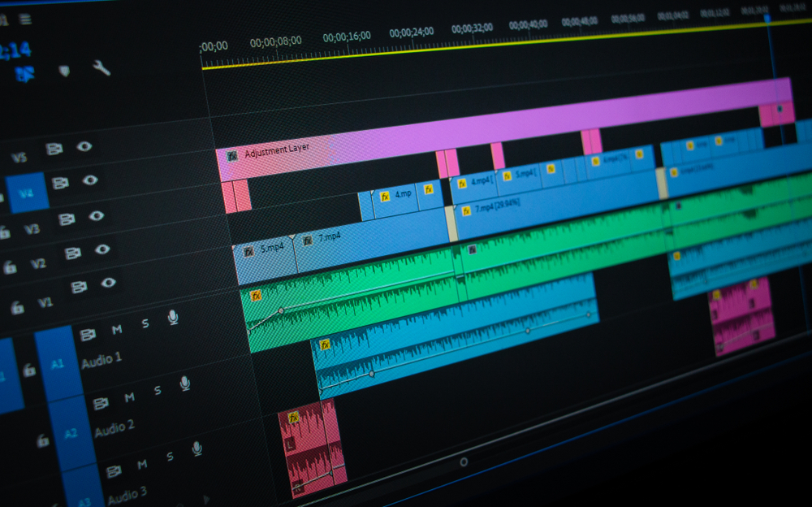This screenshot has width=812, height=507.
Task: Open the timeline panel hamburger menu
Action: (25, 19)
